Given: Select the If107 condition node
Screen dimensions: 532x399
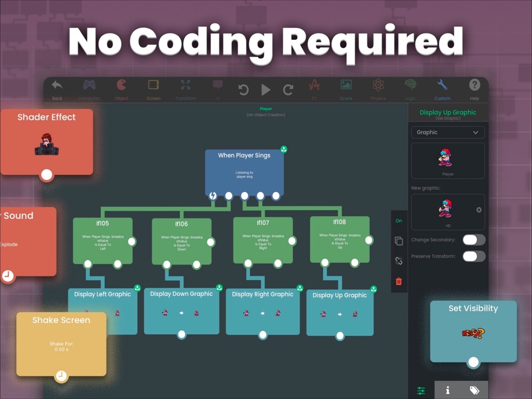Looking at the screenshot, I should point(263,240).
